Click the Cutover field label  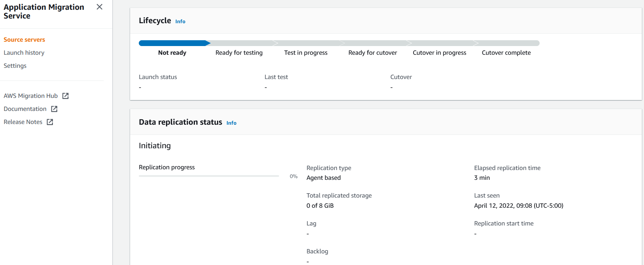pyautogui.click(x=401, y=77)
